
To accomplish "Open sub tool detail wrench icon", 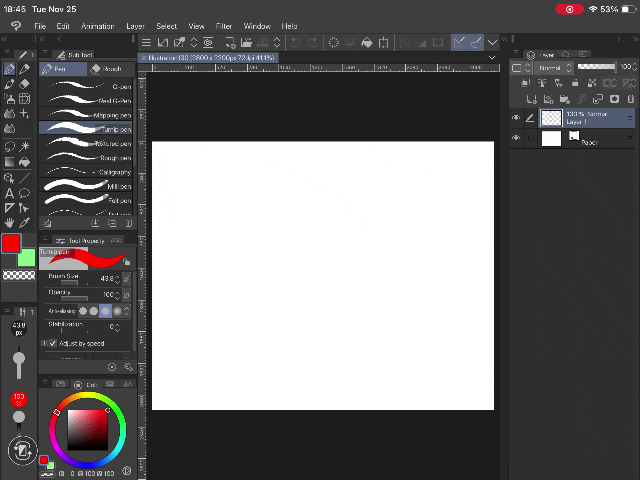I will [128, 367].
